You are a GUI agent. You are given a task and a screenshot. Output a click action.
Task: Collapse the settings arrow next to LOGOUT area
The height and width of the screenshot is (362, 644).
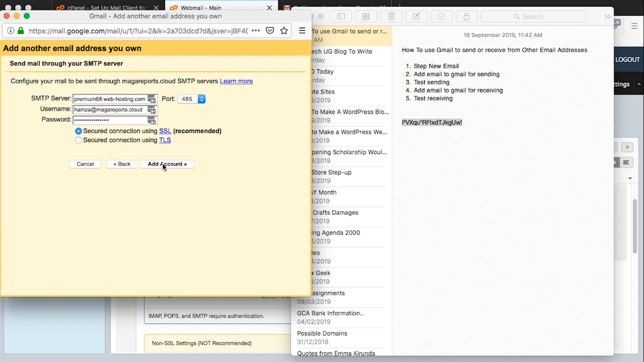click(x=639, y=84)
